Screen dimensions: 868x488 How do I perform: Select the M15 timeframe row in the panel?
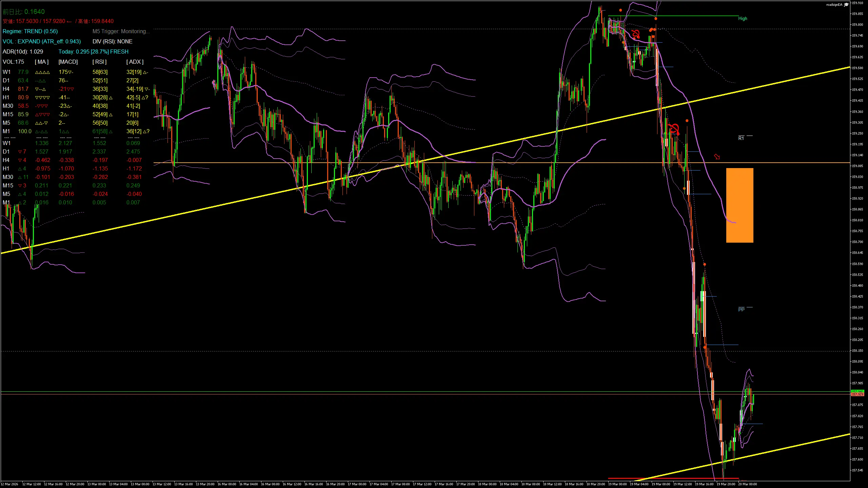tap(7, 114)
